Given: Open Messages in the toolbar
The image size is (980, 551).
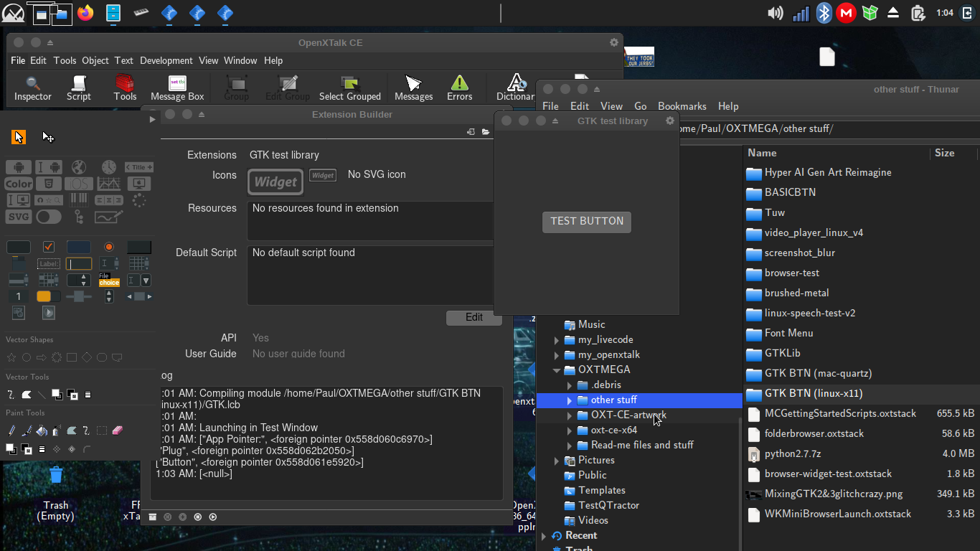Looking at the screenshot, I should (x=414, y=88).
